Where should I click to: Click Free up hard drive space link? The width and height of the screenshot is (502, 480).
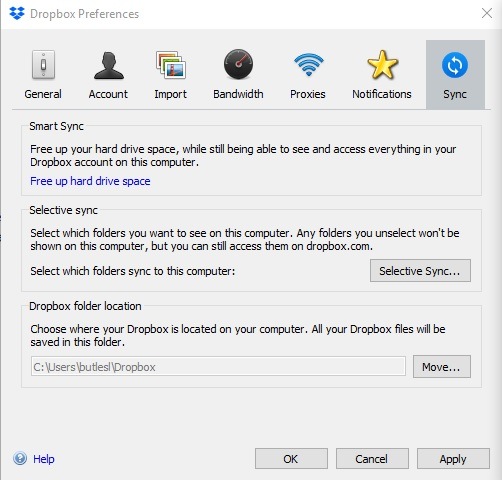(x=90, y=181)
